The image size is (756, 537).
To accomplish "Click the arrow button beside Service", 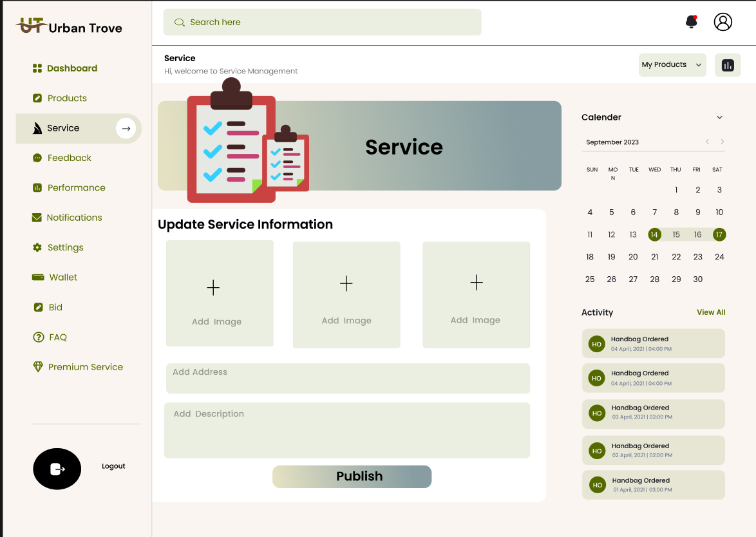I will point(126,128).
